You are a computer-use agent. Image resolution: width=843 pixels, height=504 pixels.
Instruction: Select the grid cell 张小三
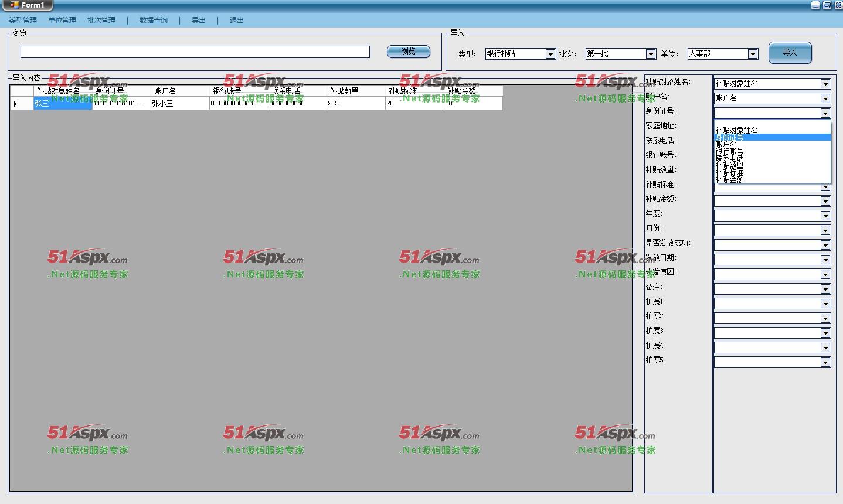[180, 103]
